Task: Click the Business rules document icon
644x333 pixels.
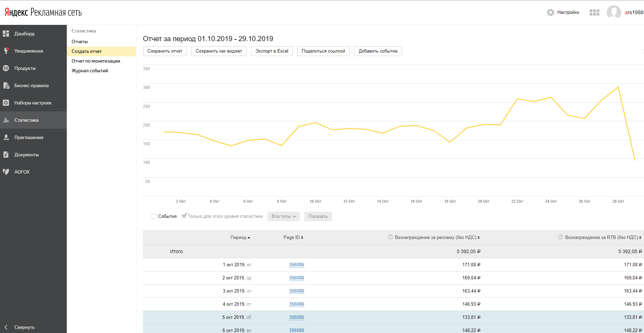Action: 6,85
